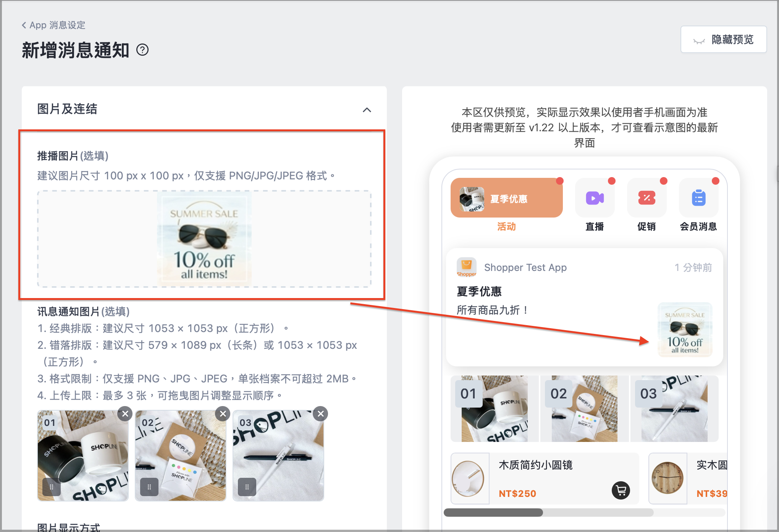Image resolution: width=779 pixels, height=532 pixels.
Task: Open the 木质简约小圆镜 product name
Action: coord(535,465)
